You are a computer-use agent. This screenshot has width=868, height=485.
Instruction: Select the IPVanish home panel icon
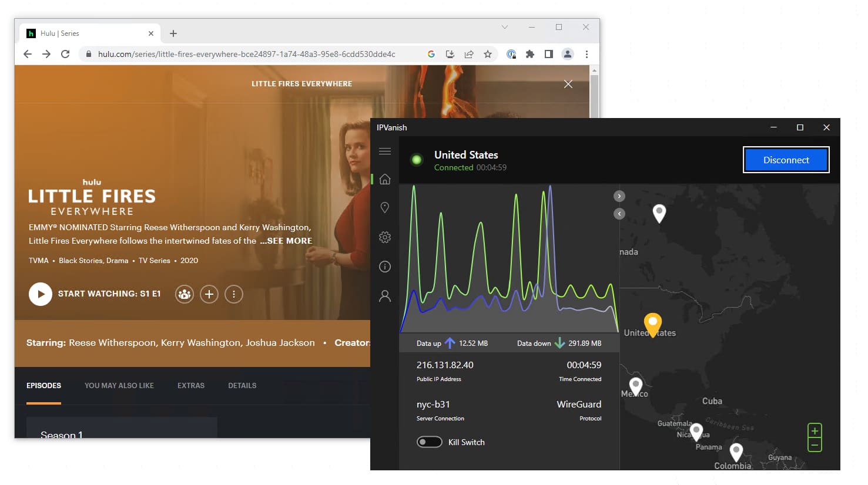tap(385, 178)
